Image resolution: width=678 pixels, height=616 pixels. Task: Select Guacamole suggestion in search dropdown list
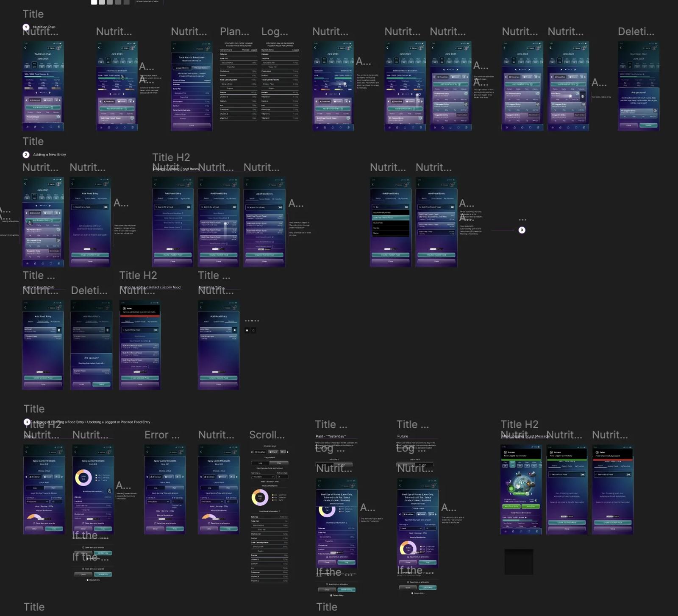point(391,223)
